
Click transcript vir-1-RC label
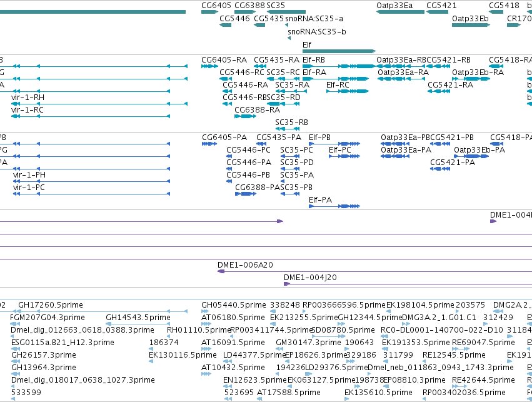(27, 110)
